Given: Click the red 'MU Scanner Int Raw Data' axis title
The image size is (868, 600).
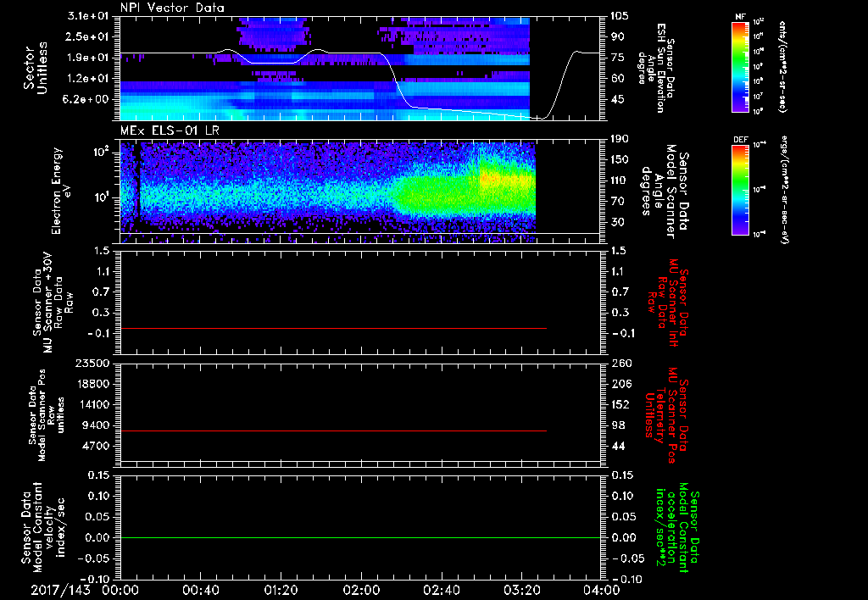Looking at the screenshot, I should [x=668, y=303].
